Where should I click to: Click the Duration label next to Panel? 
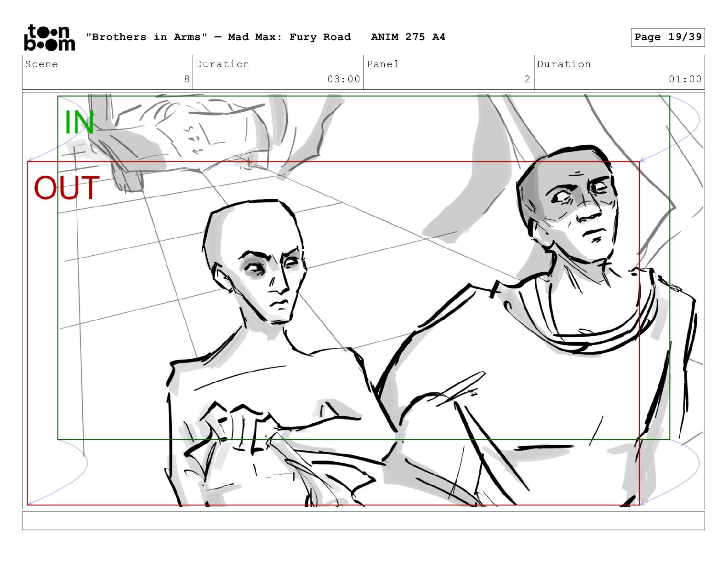(x=564, y=64)
